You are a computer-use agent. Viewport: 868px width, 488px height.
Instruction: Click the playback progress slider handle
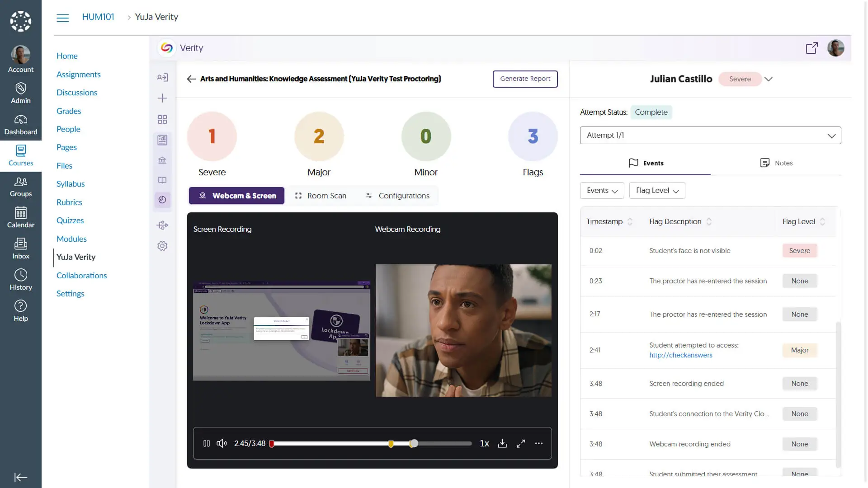tap(414, 443)
